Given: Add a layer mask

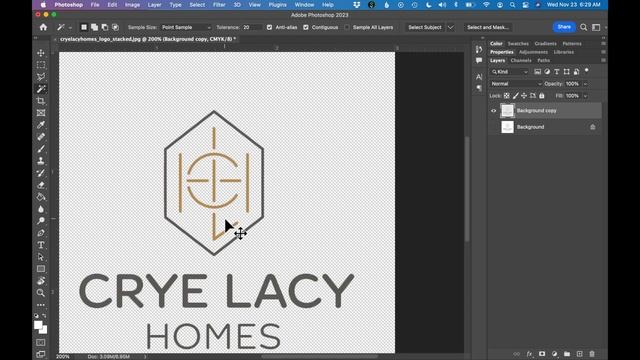Looking at the screenshot, I should coord(542,354).
